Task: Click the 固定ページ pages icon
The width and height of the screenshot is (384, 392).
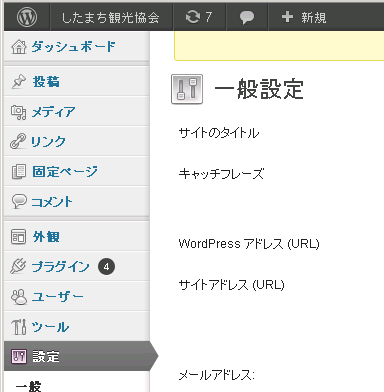Action: coord(19,172)
